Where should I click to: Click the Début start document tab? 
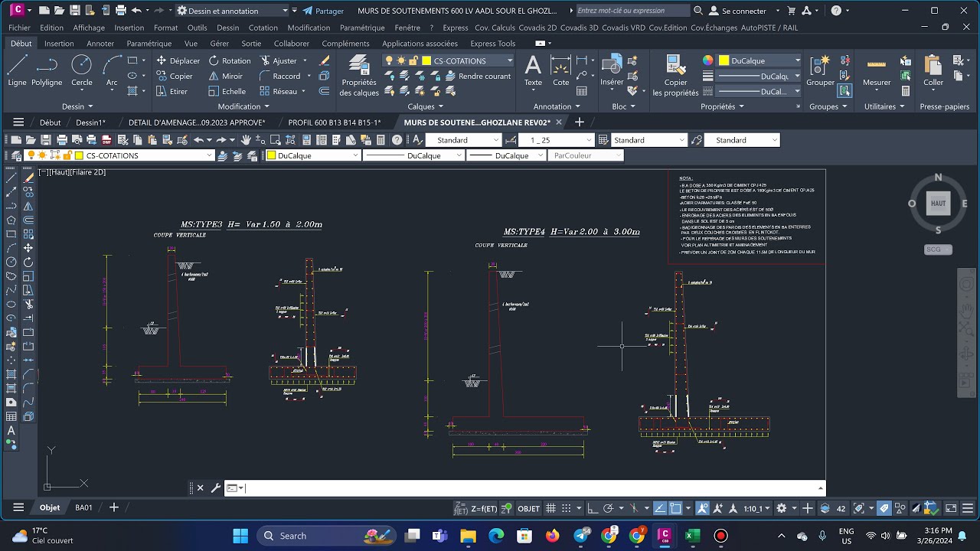click(50, 122)
